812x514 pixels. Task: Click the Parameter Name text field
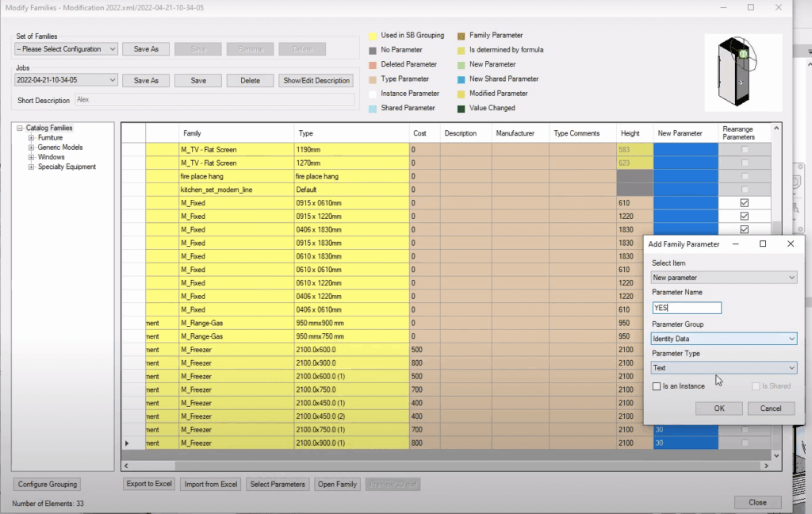pos(686,308)
